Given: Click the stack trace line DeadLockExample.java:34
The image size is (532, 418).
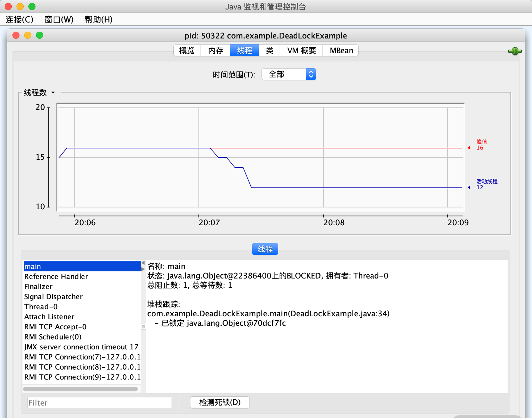Looking at the screenshot, I should (x=268, y=314).
